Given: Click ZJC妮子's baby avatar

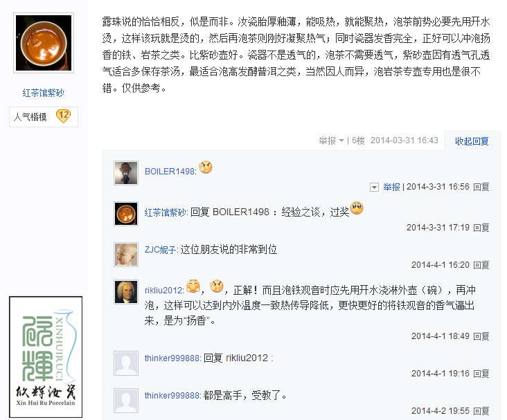Looking at the screenshot, I should coord(126,255).
